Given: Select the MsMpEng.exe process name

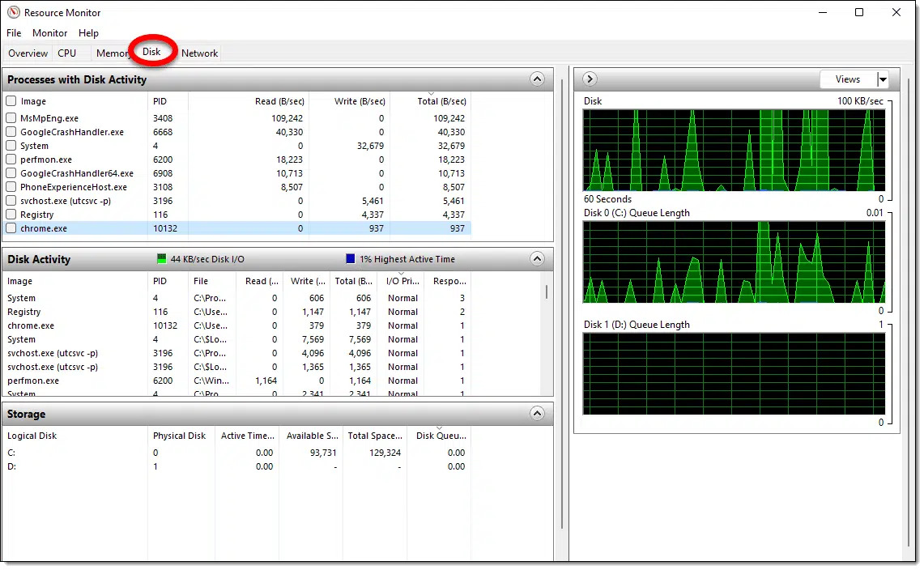Looking at the screenshot, I should [x=49, y=118].
